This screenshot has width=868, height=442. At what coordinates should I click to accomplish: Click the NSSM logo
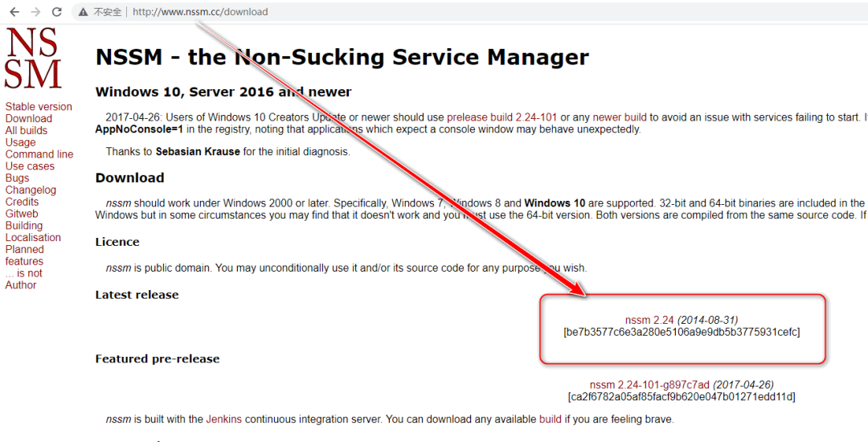[x=32, y=59]
